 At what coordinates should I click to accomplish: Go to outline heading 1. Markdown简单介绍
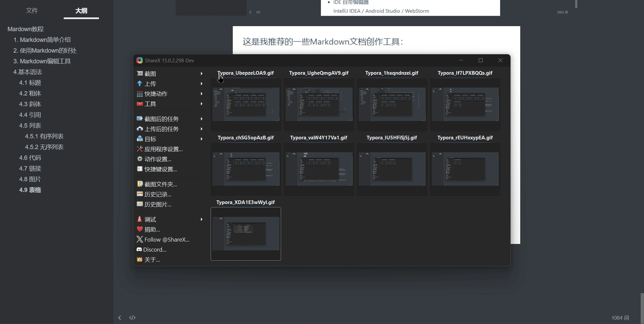point(42,40)
